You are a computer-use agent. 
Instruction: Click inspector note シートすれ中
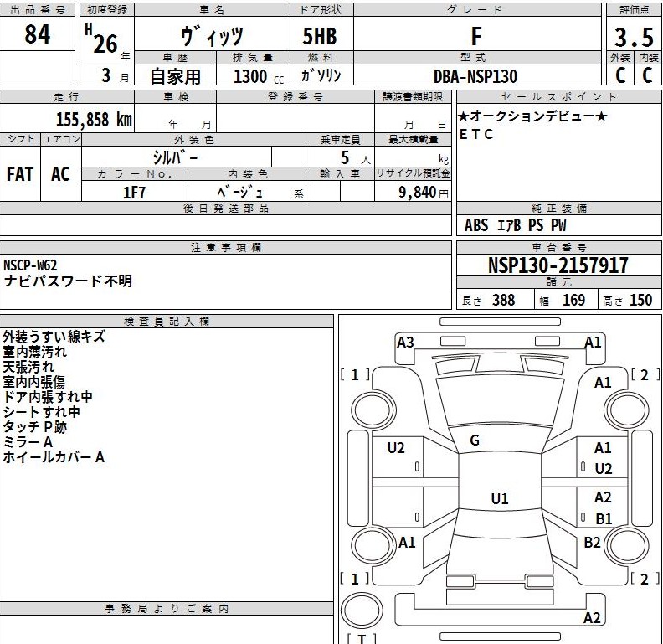tap(41, 412)
